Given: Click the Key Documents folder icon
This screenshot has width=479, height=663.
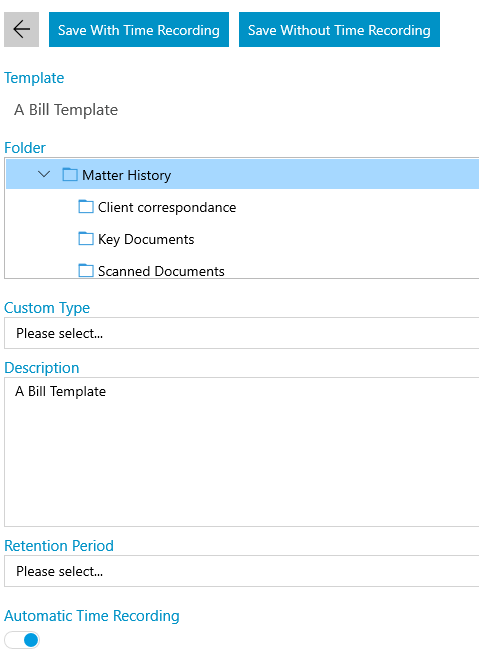Looking at the screenshot, I should [x=86, y=239].
